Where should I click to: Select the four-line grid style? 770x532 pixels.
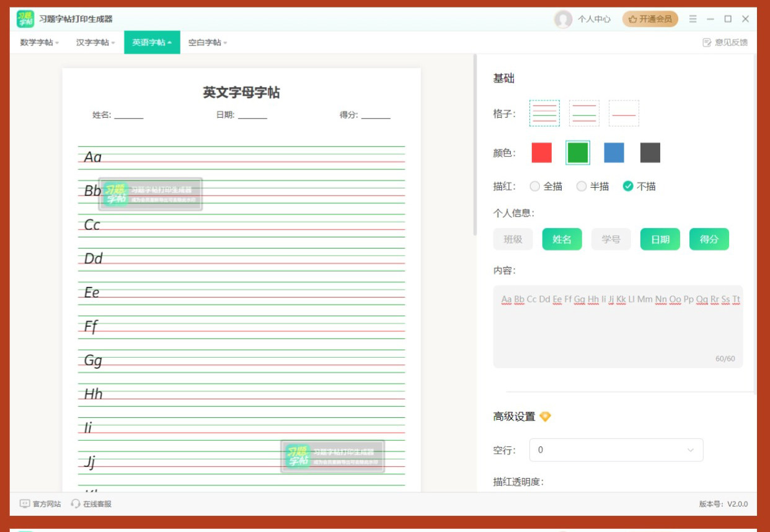(x=544, y=113)
